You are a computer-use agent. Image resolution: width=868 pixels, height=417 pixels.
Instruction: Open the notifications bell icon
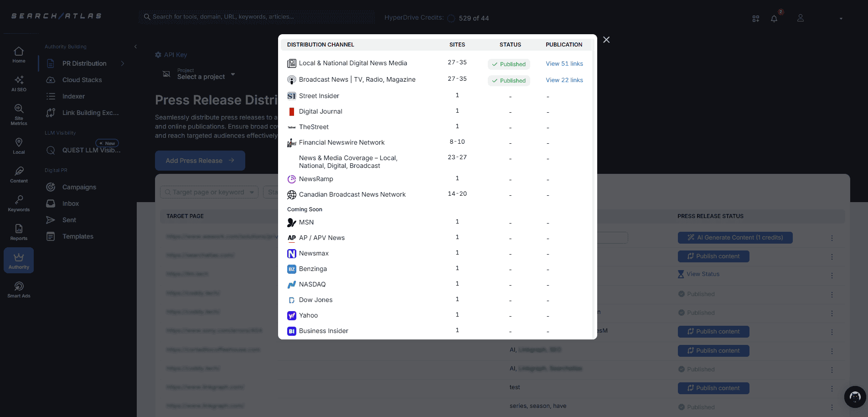click(x=774, y=19)
